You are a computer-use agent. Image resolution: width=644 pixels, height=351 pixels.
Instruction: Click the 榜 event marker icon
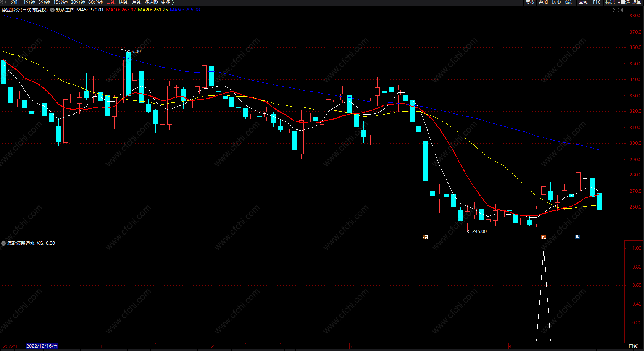pos(426,237)
